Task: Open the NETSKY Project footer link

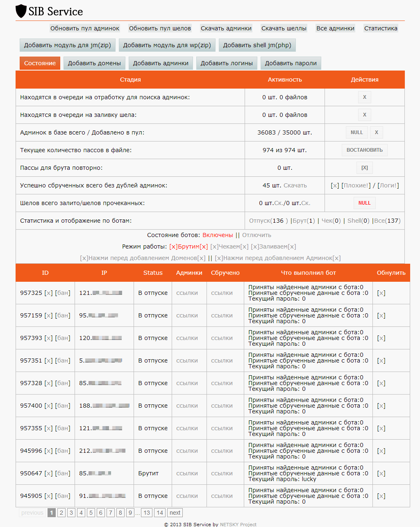Action: tap(238, 525)
